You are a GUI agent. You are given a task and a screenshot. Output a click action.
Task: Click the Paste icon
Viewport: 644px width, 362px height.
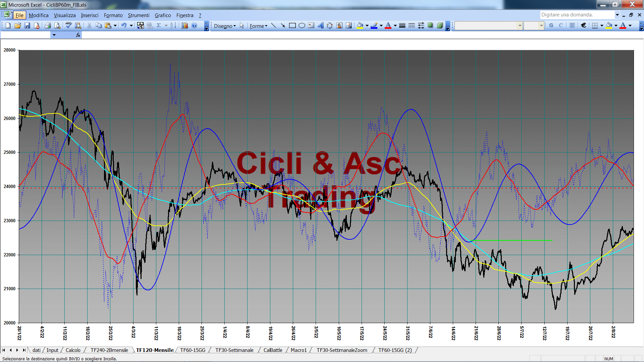point(108,25)
